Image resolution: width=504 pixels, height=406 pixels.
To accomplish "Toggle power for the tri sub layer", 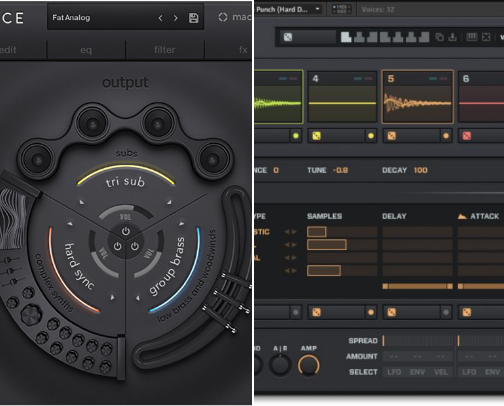I will tap(126, 231).
